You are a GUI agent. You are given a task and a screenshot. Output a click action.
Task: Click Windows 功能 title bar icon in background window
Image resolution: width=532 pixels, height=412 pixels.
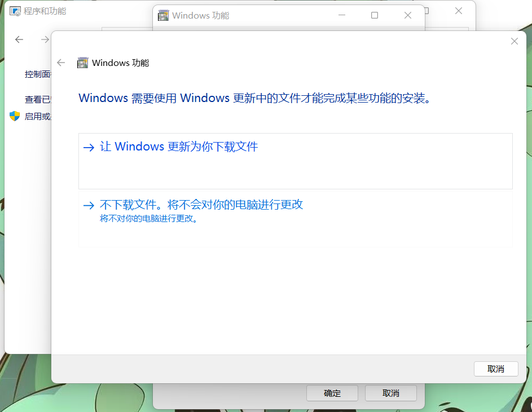pyautogui.click(x=163, y=15)
